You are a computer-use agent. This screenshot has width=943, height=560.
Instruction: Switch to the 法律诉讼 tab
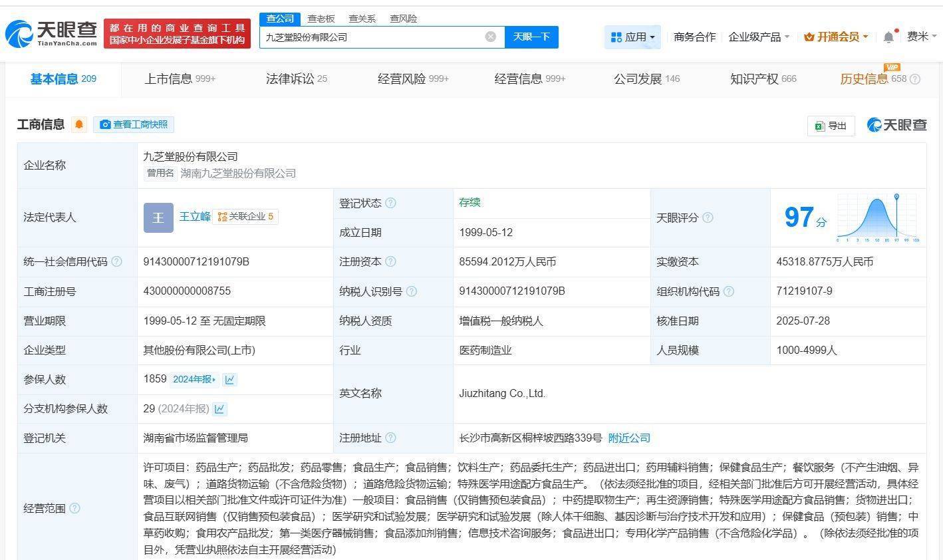[x=297, y=79]
